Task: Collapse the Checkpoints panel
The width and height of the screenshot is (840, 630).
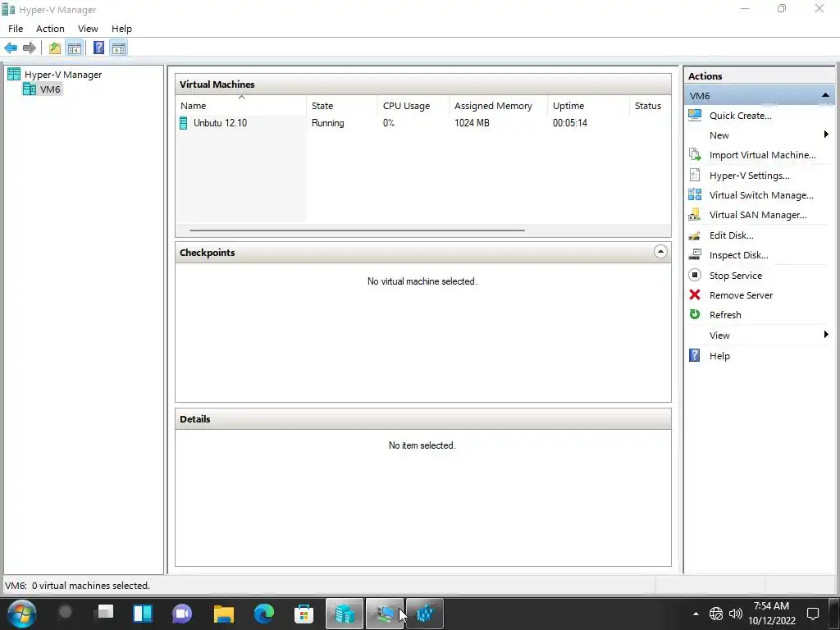Action: [x=660, y=252]
